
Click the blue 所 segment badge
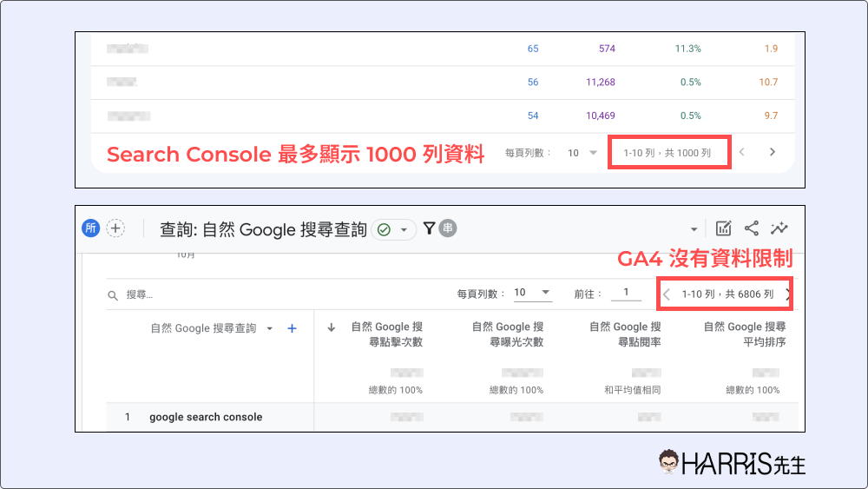point(91,228)
